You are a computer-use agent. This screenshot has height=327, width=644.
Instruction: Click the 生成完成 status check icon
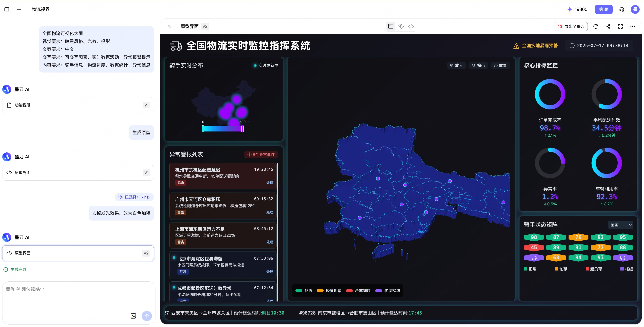5,269
